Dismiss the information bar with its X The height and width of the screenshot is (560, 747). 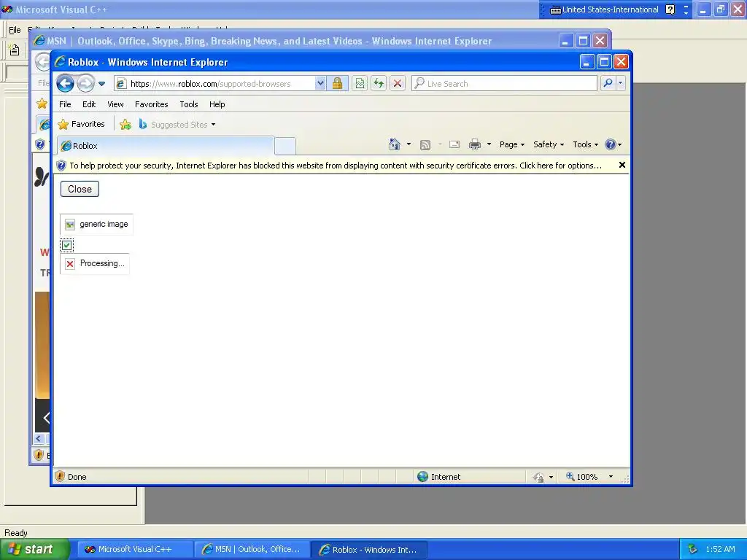[x=622, y=166]
